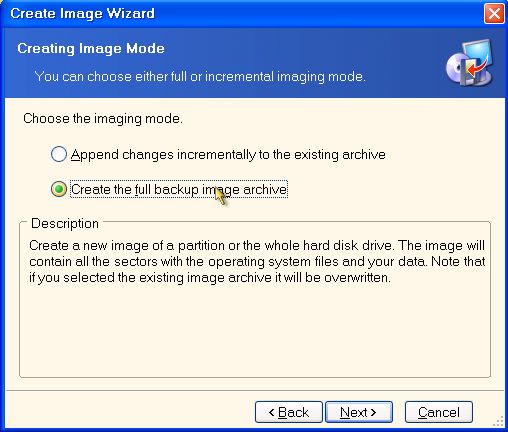This screenshot has width=508, height=432.
Task: Go to the next wizard step
Action: click(359, 412)
